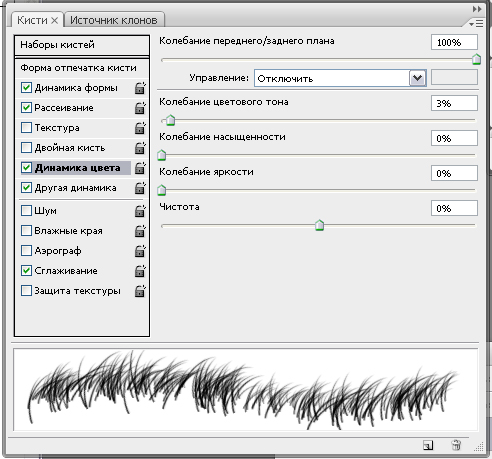
Task: Click the brush stroke preview
Action: pyautogui.click(x=246, y=390)
